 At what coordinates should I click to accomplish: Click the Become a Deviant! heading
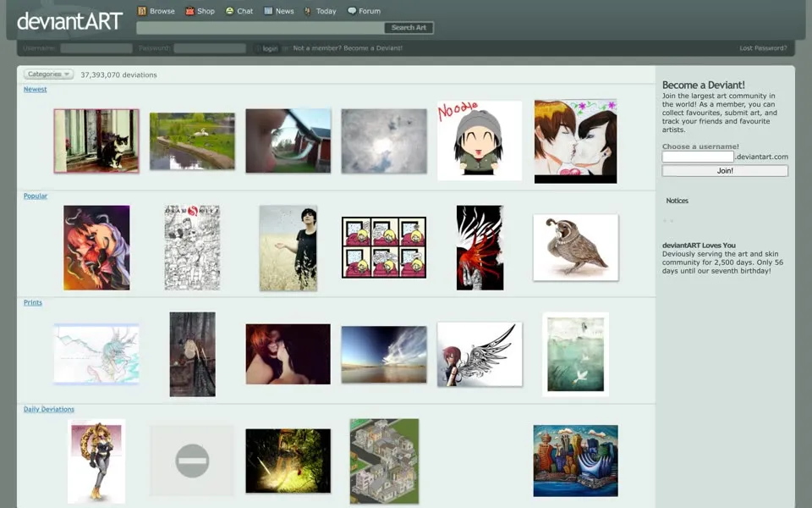click(703, 85)
